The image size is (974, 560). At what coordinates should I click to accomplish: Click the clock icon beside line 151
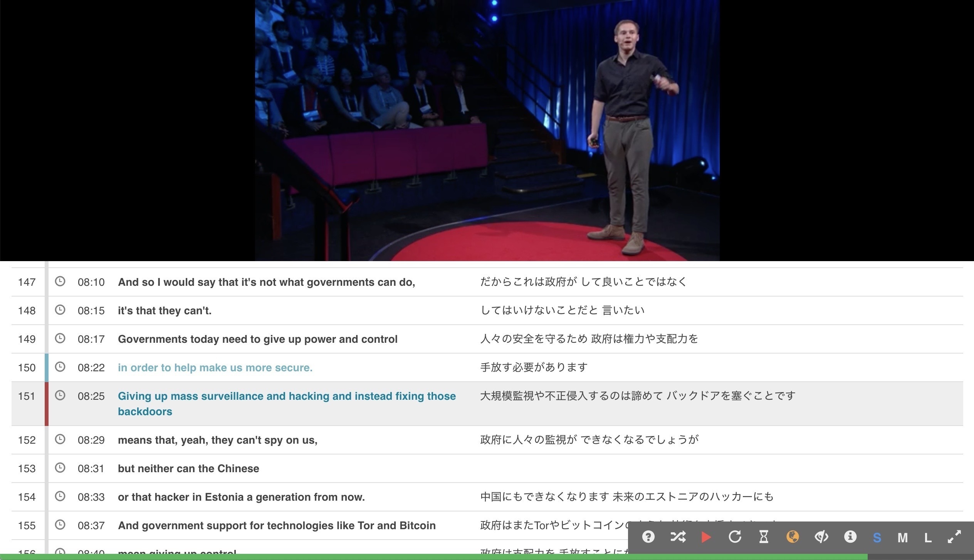pyautogui.click(x=60, y=396)
